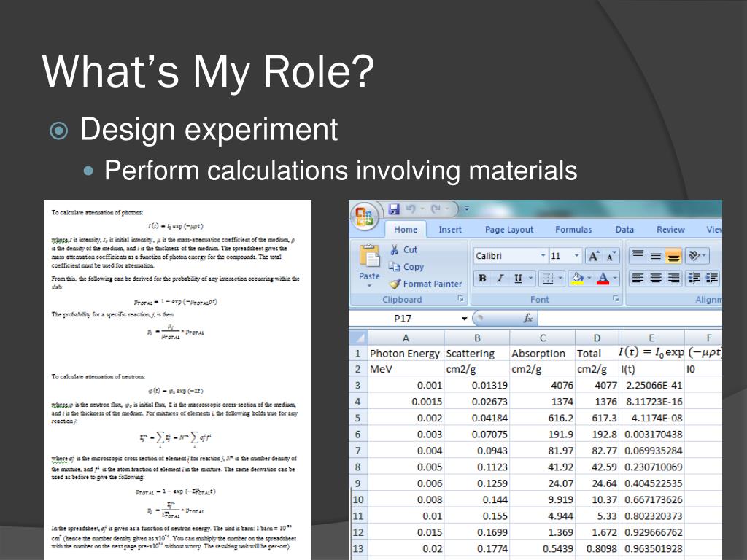Select the cell containing "0.5439"
The width and height of the screenshot is (747, 560).
[543, 548]
